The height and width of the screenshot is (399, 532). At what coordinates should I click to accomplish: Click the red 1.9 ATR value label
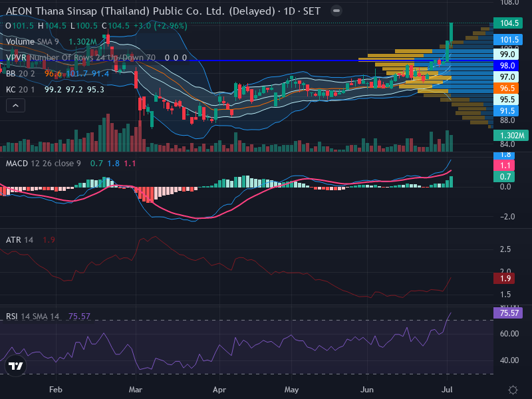(x=504, y=279)
